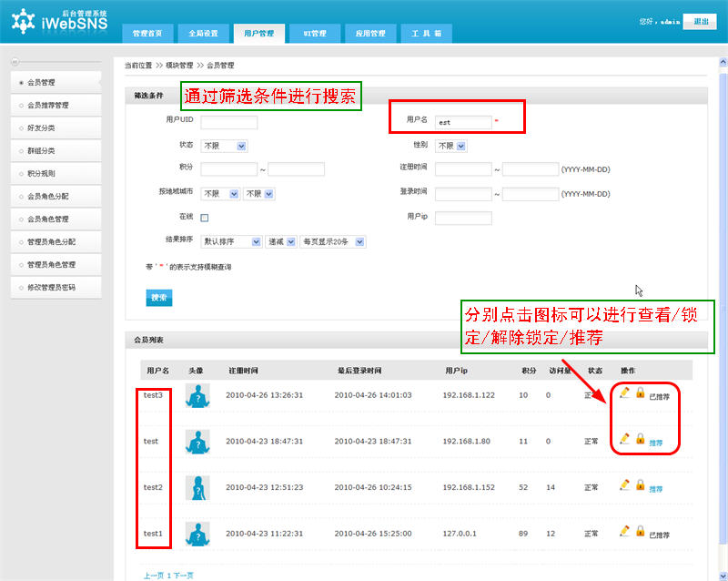Screen dimensions: 728x581
Task: Click the vertical scrollbar up arrow
Action: click(723, 62)
